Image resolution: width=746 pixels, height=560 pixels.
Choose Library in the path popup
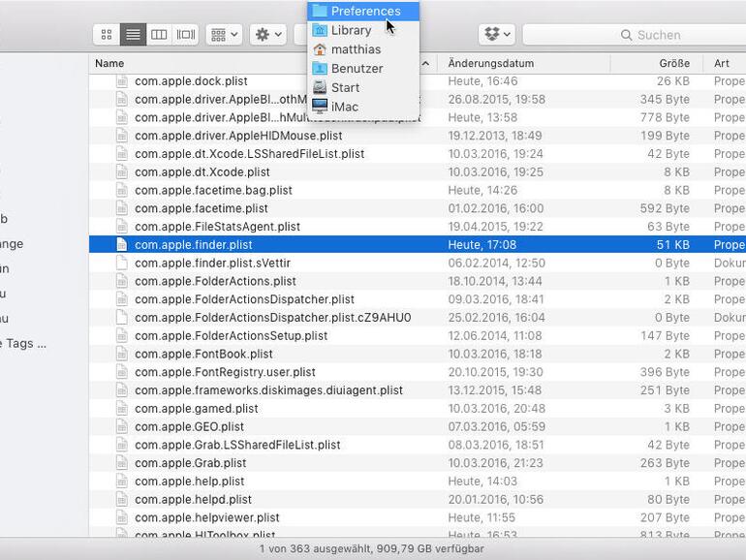point(363,30)
